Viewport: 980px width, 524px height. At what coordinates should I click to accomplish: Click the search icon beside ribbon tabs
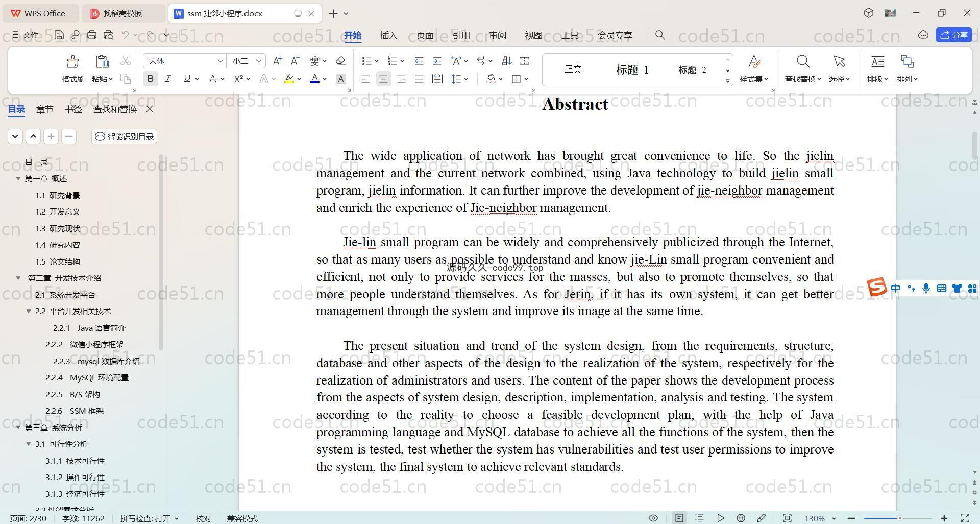(x=660, y=35)
